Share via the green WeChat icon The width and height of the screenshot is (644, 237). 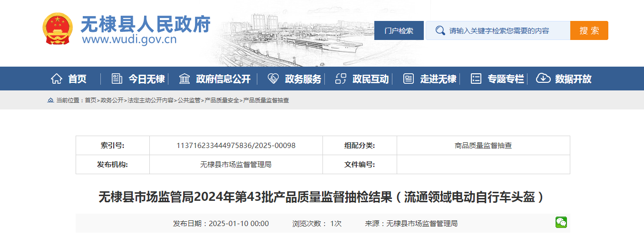[x=561, y=222]
